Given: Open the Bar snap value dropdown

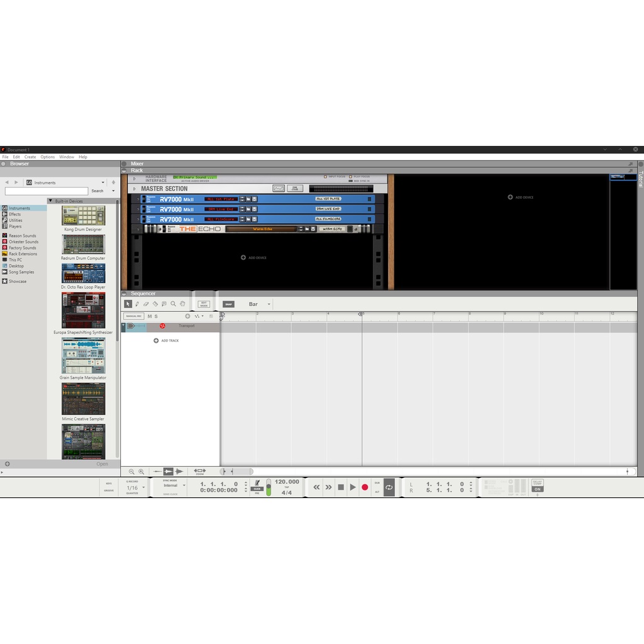Looking at the screenshot, I should pos(269,304).
